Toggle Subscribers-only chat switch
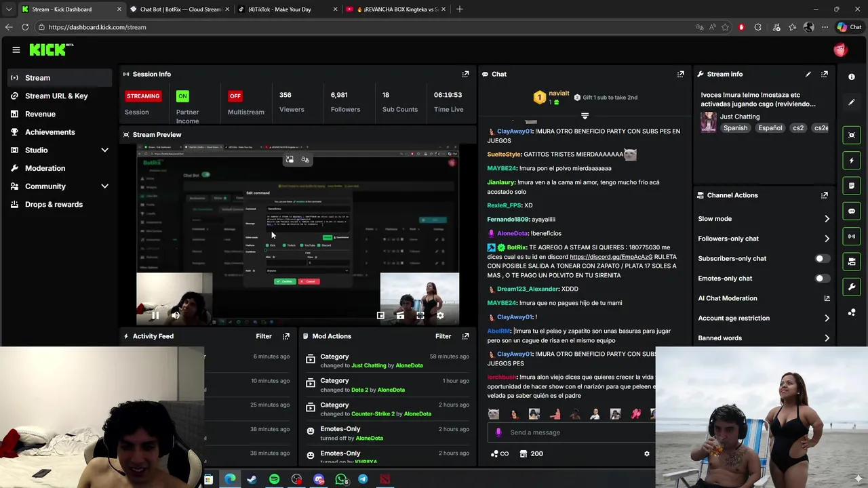Image resolution: width=868 pixels, height=488 pixels. point(822,258)
